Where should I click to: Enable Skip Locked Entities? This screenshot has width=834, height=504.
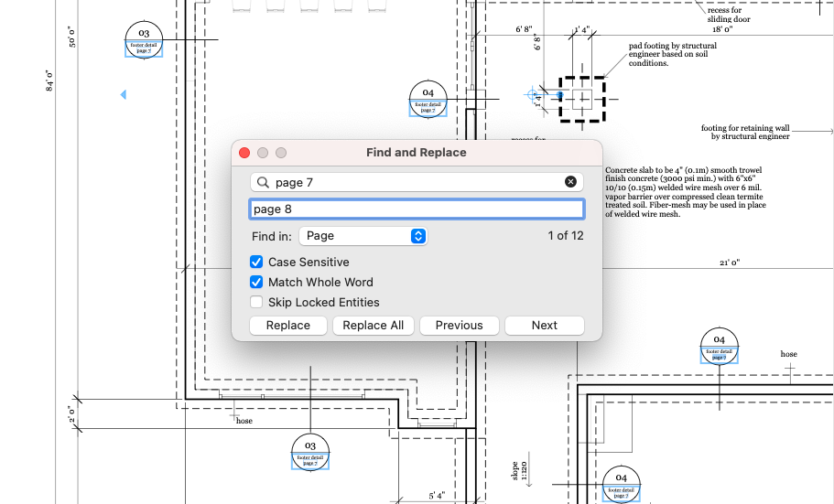pos(257,303)
